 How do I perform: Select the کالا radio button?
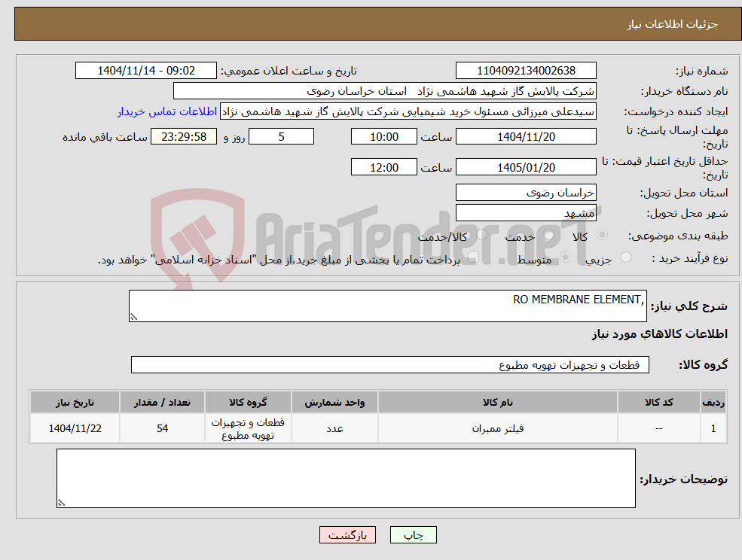pos(603,235)
